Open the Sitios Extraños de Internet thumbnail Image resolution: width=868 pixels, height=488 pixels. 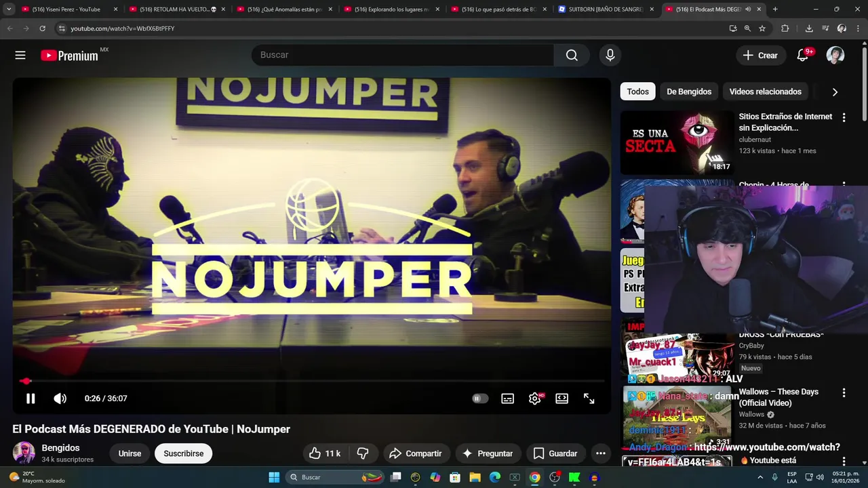pos(677,142)
